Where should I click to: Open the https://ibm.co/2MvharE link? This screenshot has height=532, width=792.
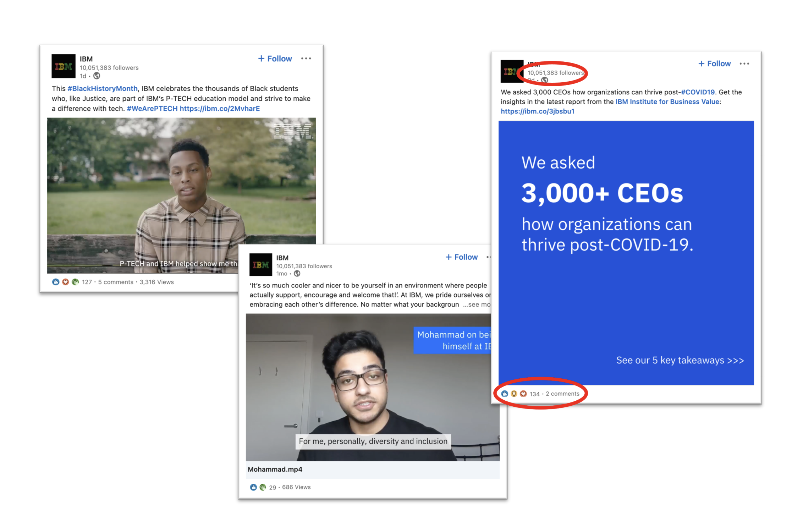click(x=220, y=109)
